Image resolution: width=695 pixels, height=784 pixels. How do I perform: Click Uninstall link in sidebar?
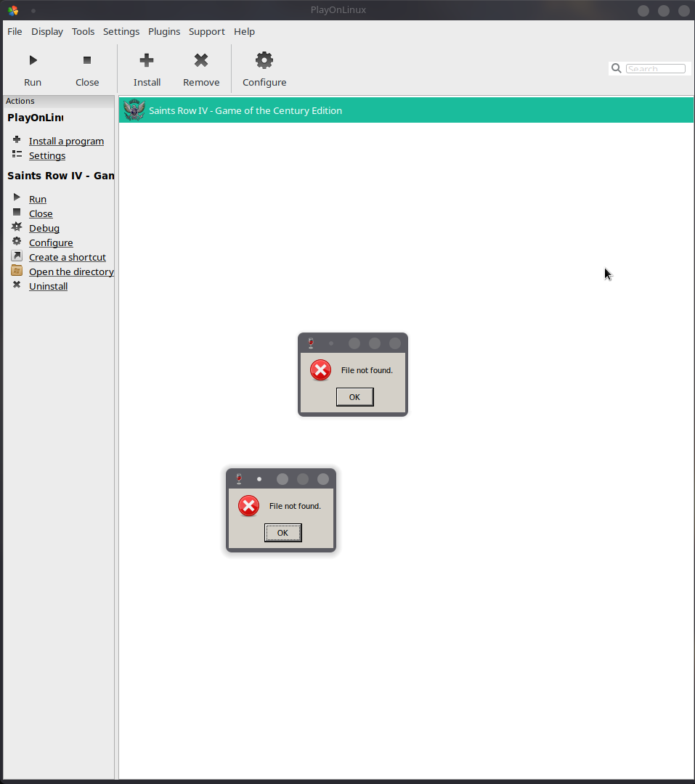coord(48,286)
